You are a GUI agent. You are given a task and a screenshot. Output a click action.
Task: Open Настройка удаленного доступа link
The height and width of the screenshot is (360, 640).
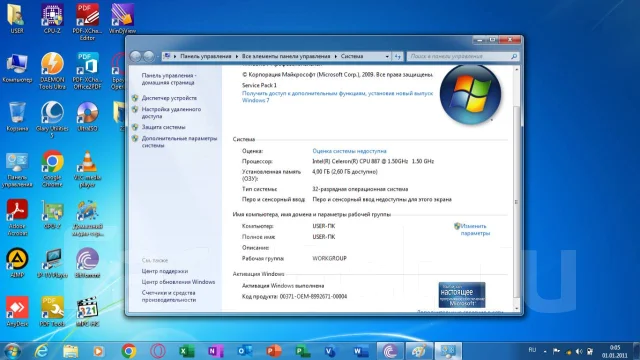pyautogui.click(x=171, y=113)
